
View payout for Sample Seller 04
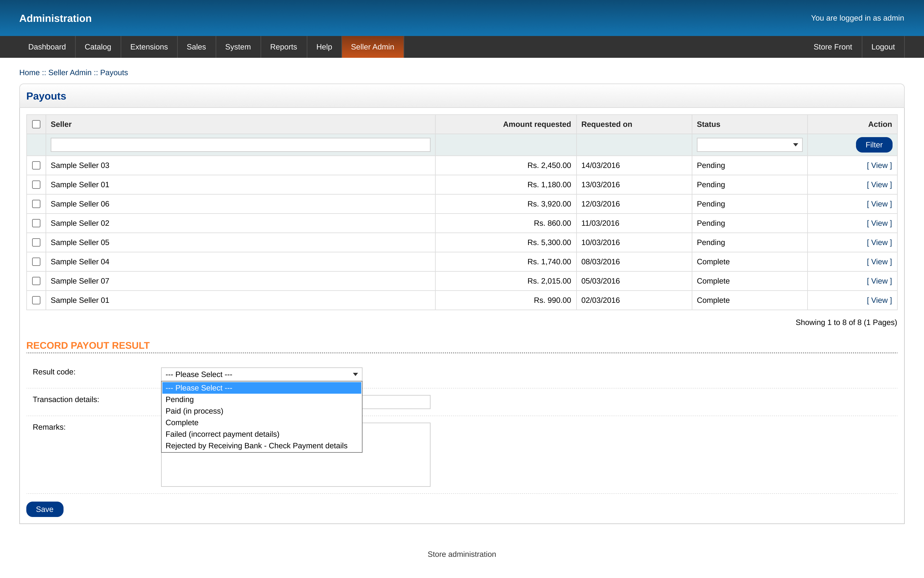[x=879, y=262]
